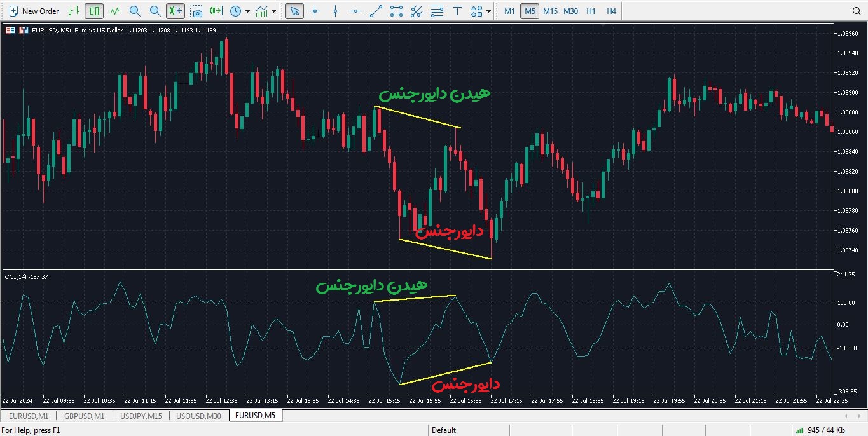Open the search magnifier icon
Screen dimensions: 868x436
(857, 11)
